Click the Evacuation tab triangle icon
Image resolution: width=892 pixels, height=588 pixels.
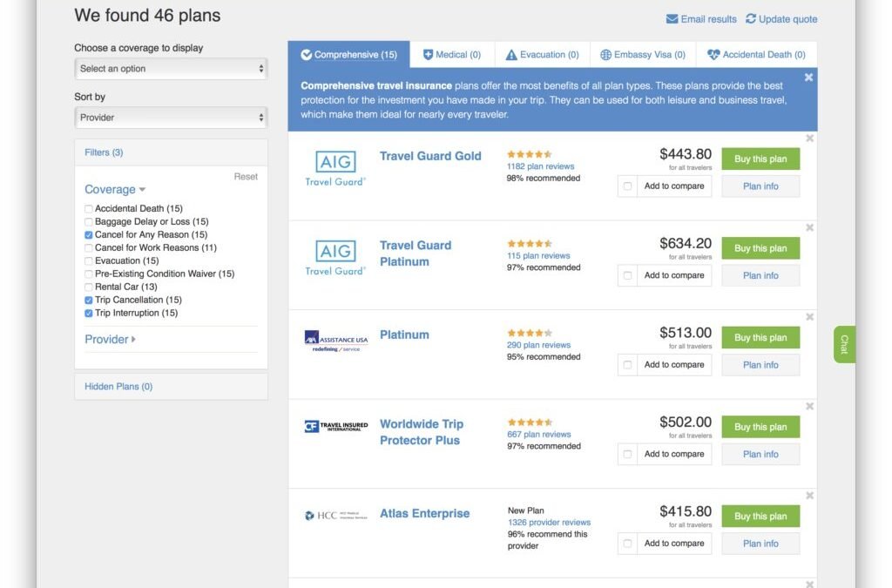coord(511,55)
